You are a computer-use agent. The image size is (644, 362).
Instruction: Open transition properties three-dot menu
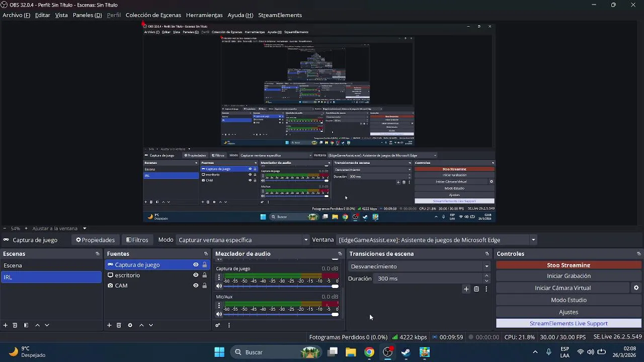point(486,289)
